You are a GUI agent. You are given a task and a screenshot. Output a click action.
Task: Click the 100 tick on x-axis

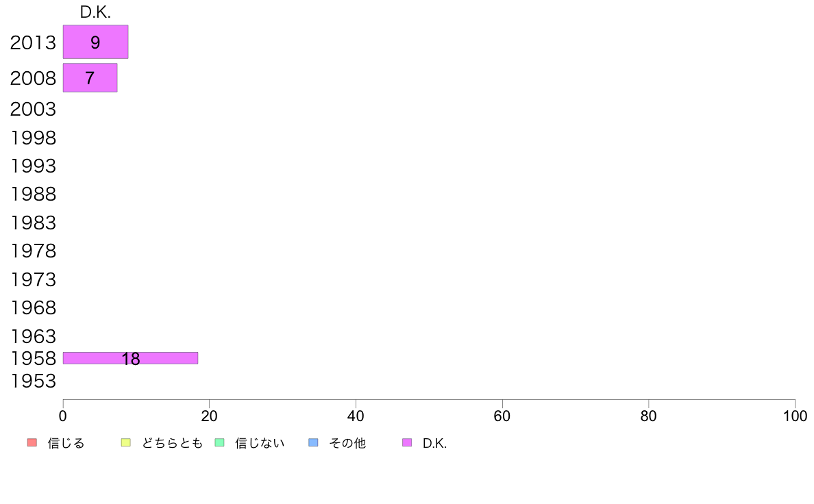(795, 416)
